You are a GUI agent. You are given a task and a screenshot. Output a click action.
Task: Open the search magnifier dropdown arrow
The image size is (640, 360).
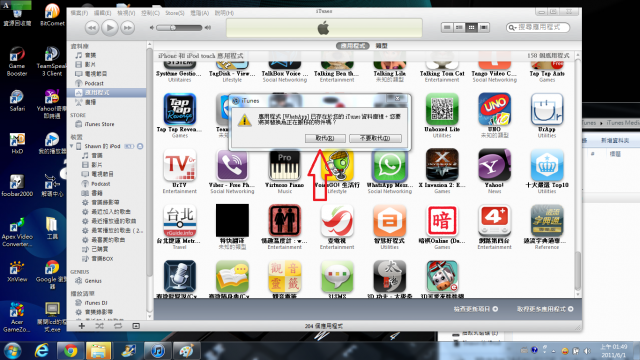coord(512,27)
